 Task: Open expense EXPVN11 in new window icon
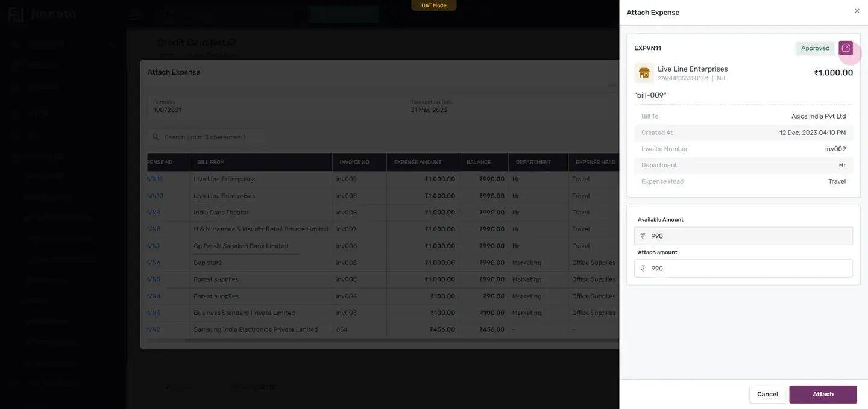(x=846, y=48)
